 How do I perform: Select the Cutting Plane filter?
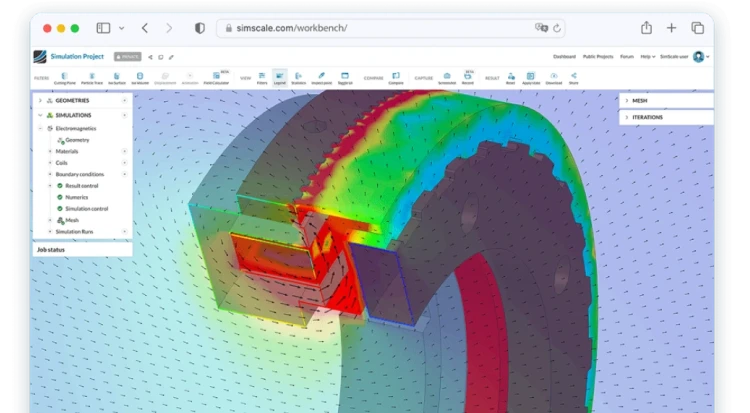coord(65,78)
